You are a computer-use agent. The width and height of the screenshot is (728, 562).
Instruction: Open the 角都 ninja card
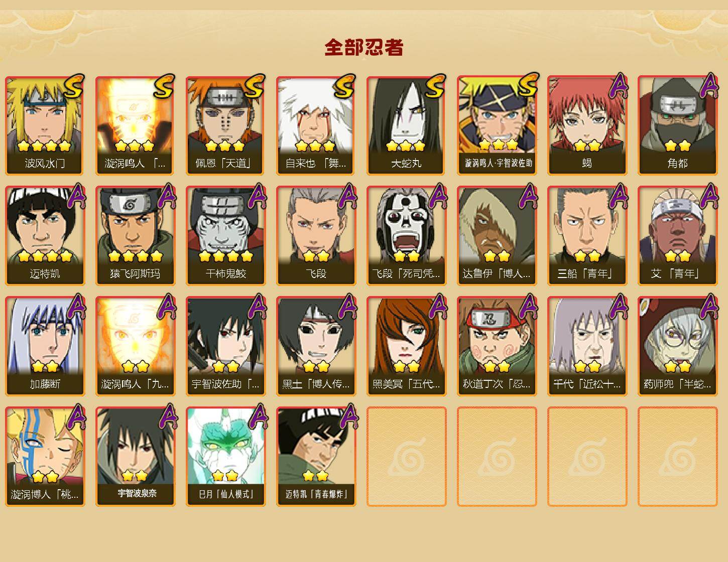pos(678,125)
